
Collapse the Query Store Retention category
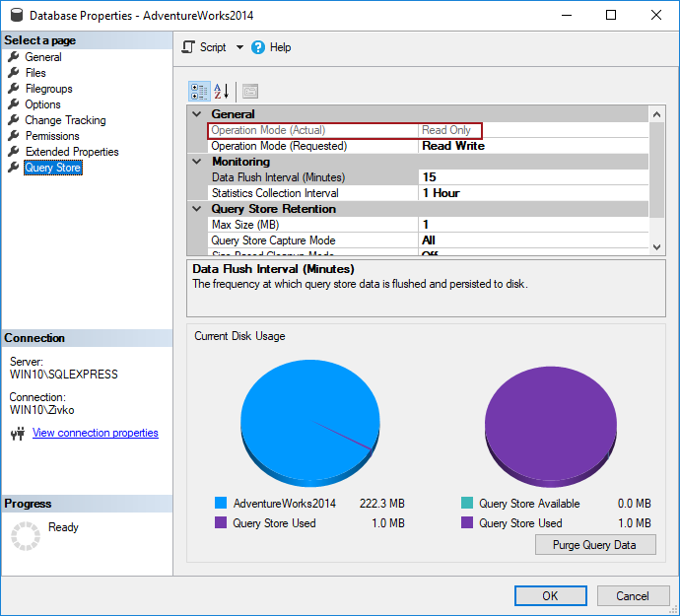pos(197,209)
